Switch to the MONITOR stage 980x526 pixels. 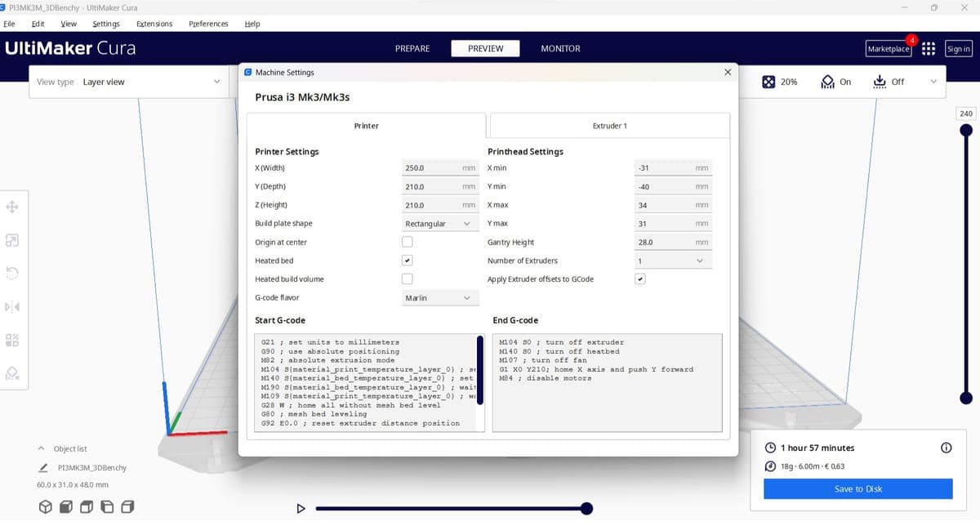click(561, 49)
